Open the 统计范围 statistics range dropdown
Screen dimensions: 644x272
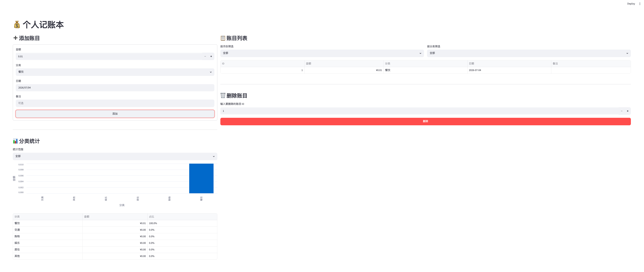tap(115, 156)
